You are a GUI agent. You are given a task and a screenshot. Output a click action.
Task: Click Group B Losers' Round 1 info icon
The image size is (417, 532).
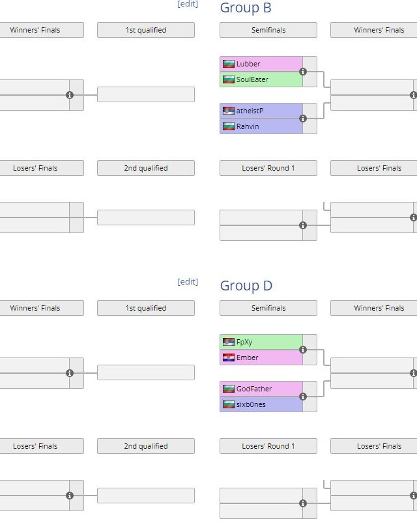[303, 225]
